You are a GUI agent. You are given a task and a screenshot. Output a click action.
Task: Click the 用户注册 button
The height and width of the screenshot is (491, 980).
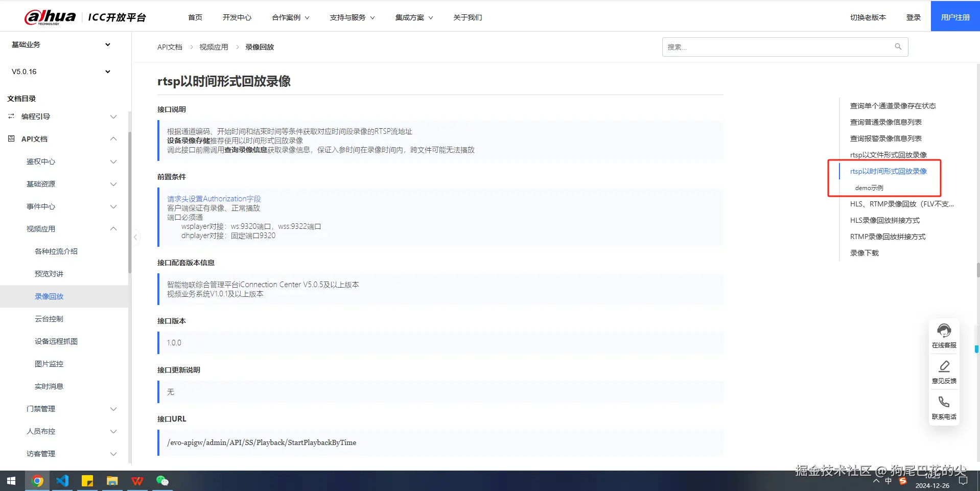click(955, 16)
